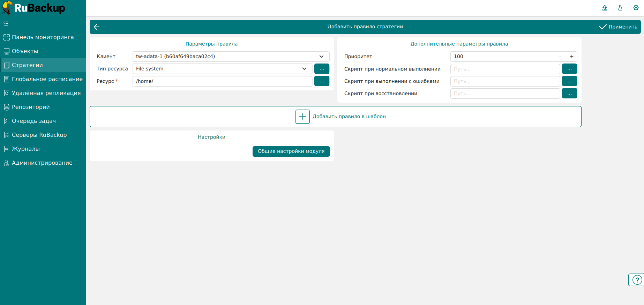This screenshot has width=644, height=305.
Task: Click Общие настройки модуля button
Action: (291, 151)
